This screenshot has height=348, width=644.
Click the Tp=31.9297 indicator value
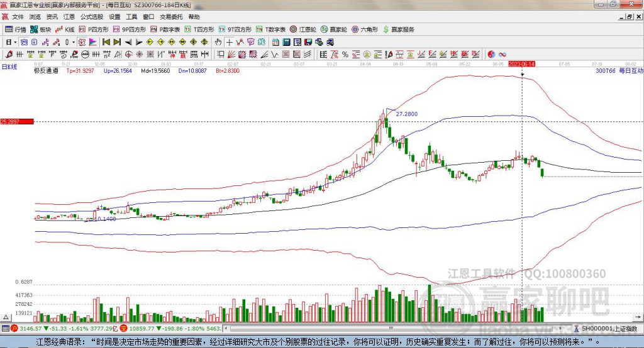[80, 70]
